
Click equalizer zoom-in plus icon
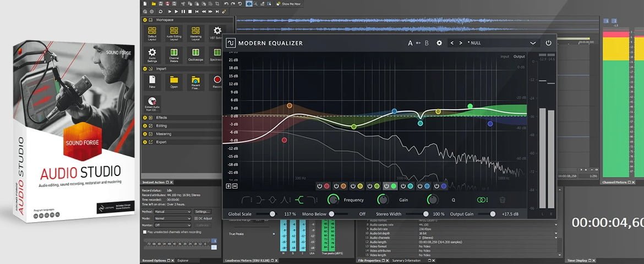[228, 186]
